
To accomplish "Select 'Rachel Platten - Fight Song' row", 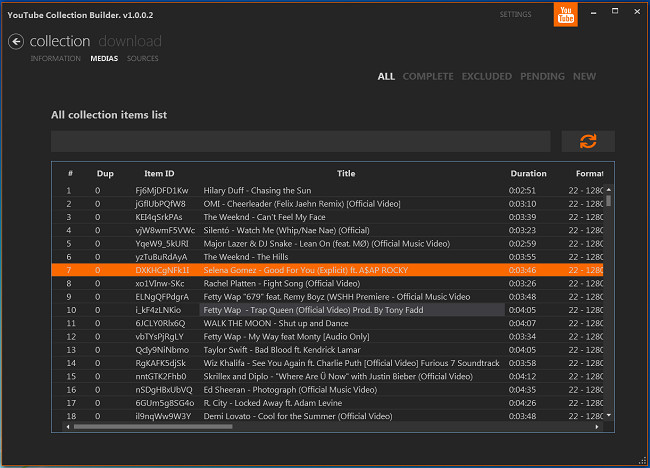I will 327,284.
